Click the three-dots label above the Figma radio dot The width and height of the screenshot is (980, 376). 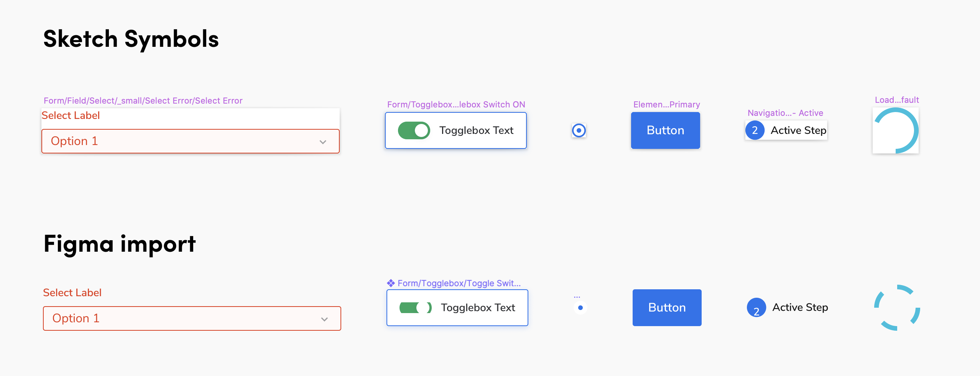click(x=577, y=297)
